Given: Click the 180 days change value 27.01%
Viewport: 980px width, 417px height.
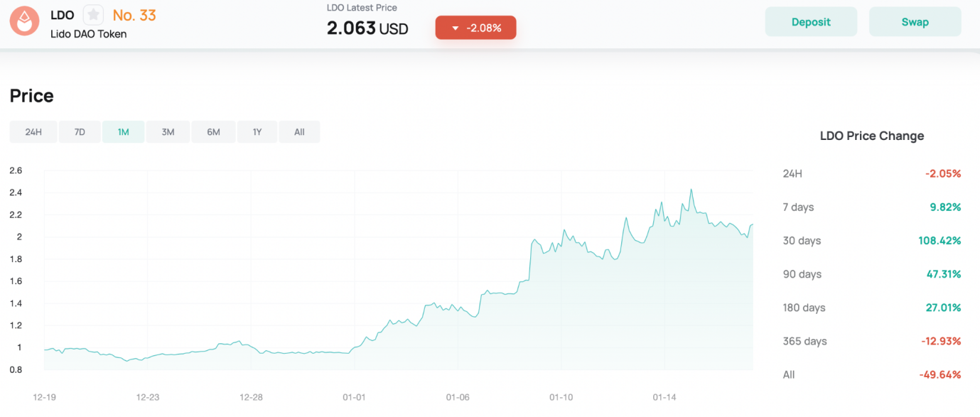Looking at the screenshot, I should (x=942, y=308).
